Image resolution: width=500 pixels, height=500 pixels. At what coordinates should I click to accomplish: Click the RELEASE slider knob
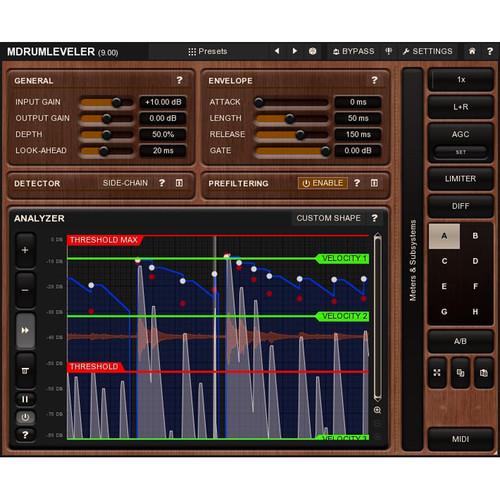300,135
